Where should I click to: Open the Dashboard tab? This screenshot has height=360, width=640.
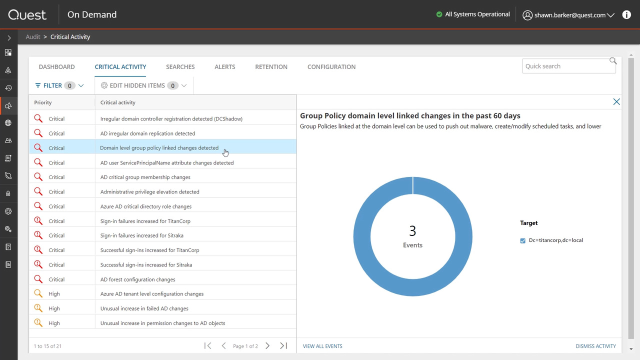pyautogui.click(x=57, y=67)
